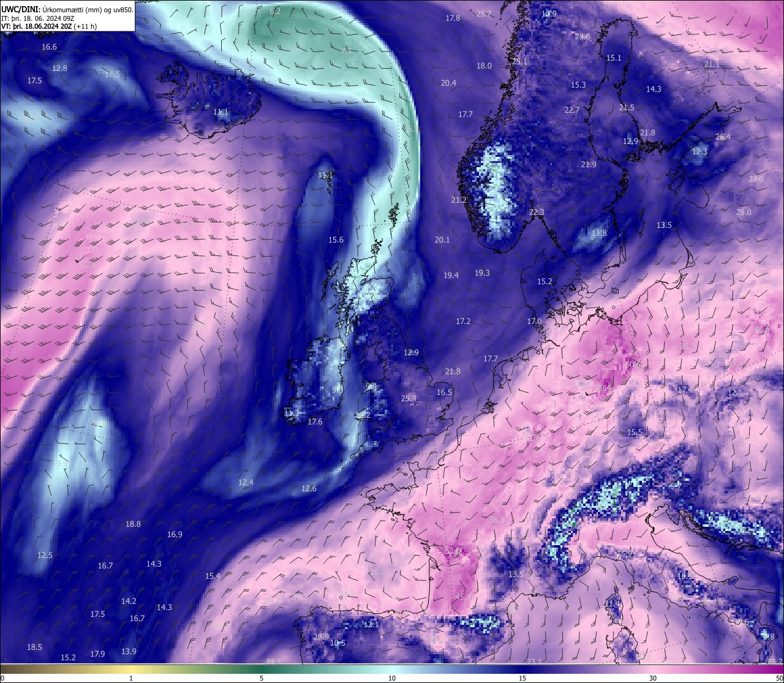This screenshot has height=683, width=784.
Task: Click the 21.1 value near top-right
Action: coord(712,64)
